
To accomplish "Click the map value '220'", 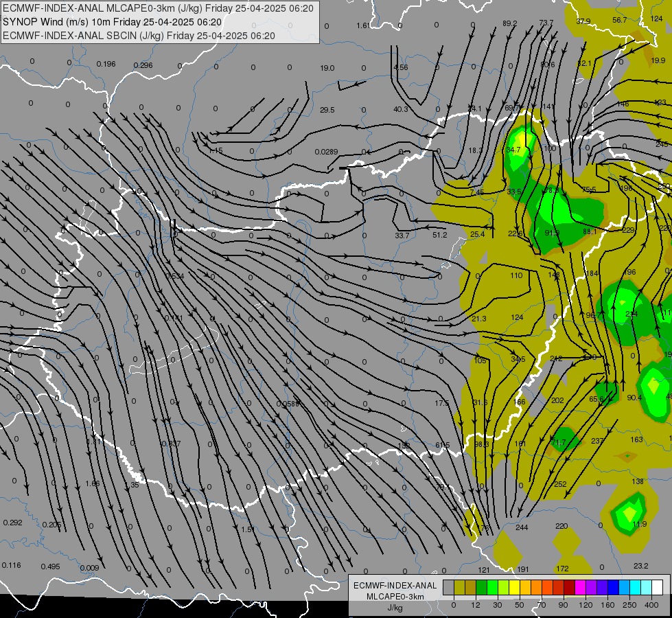I will pyautogui.click(x=561, y=526).
